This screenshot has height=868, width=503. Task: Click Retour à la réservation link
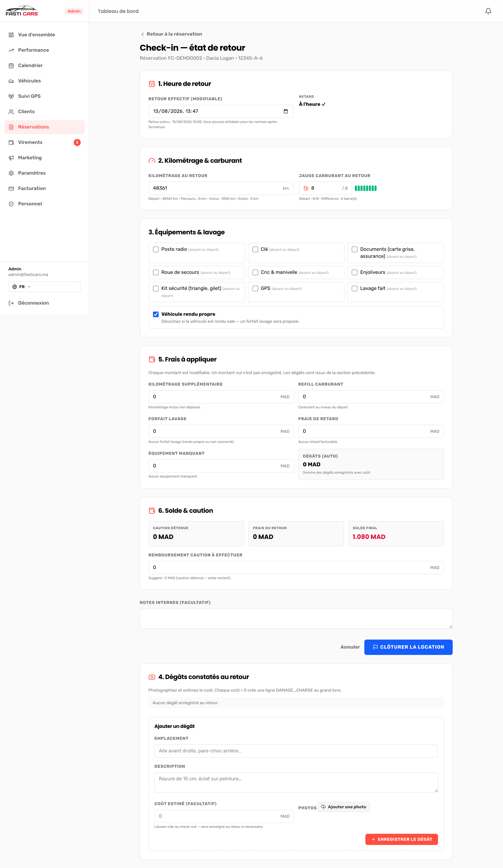[x=171, y=34]
